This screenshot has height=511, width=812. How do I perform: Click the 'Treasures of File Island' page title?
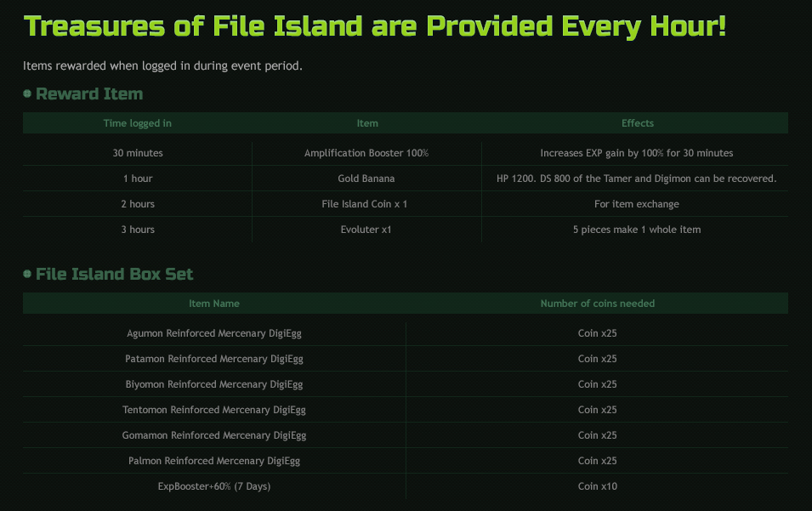click(x=374, y=26)
